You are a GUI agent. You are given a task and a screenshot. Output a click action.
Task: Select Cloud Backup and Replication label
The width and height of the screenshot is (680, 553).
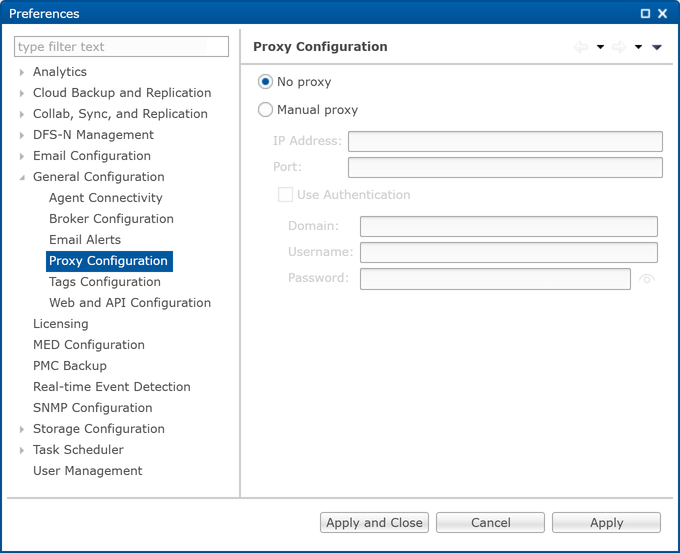coord(122,93)
